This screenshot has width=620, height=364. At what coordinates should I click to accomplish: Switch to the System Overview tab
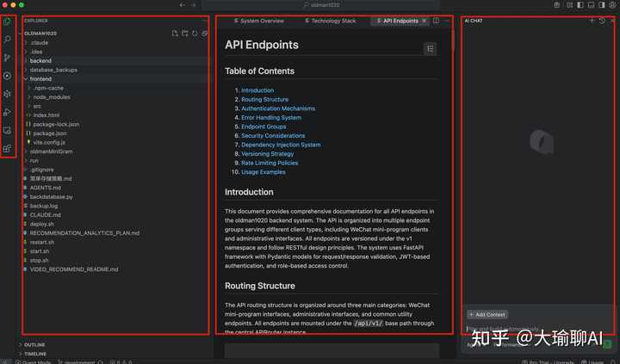tap(262, 21)
